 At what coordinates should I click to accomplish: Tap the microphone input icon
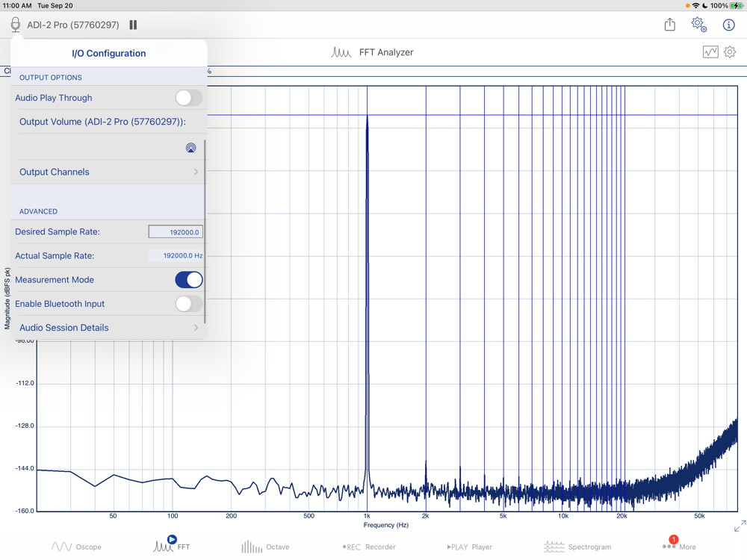(15, 25)
